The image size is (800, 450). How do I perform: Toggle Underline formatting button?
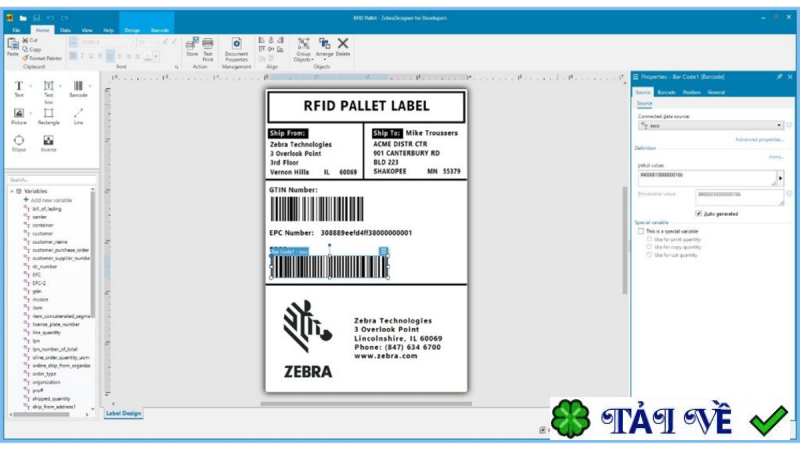(x=91, y=56)
